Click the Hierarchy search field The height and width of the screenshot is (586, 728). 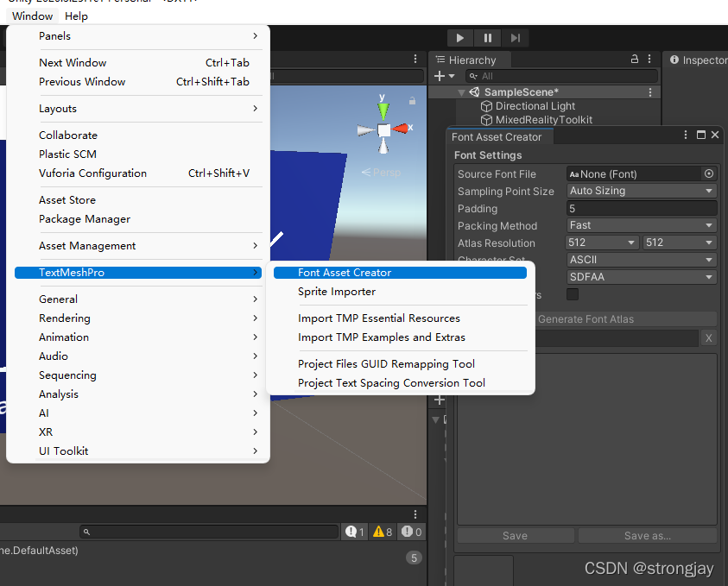click(x=562, y=76)
